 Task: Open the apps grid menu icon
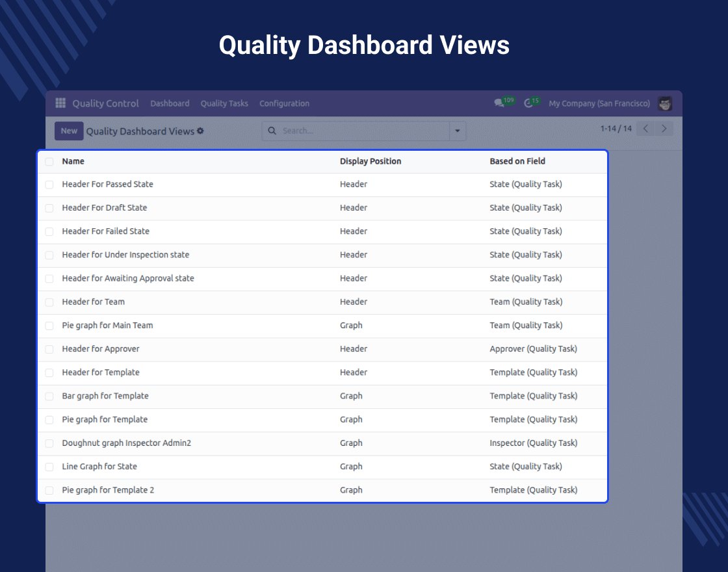[60, 103]
